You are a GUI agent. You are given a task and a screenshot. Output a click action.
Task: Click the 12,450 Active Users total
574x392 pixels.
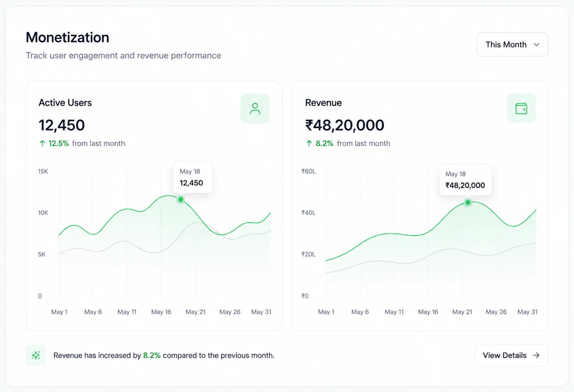coord(62,125)
